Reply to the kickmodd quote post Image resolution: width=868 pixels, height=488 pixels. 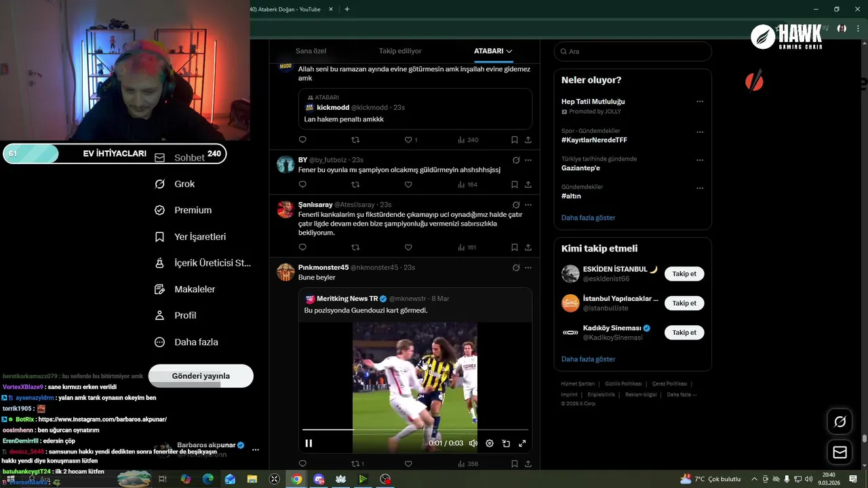(x=302, y=140)
